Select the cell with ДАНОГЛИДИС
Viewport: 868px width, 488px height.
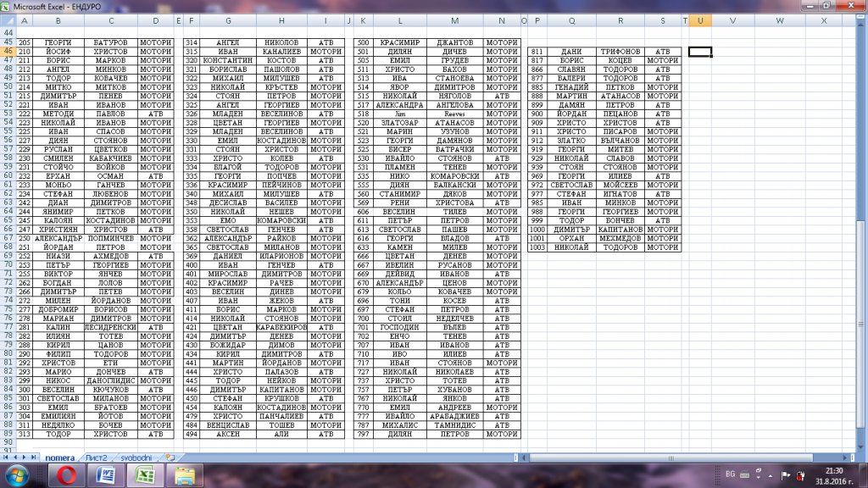click(111, 380)
